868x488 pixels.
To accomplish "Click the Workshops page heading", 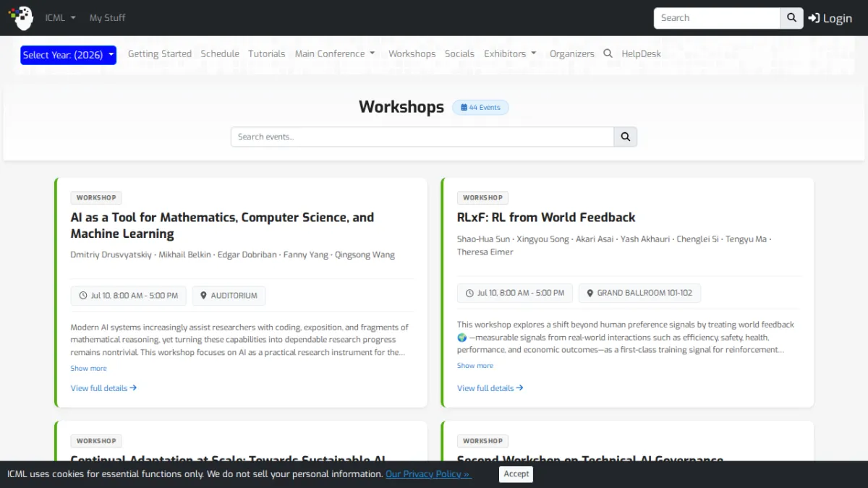I will (x=401, y=107).
